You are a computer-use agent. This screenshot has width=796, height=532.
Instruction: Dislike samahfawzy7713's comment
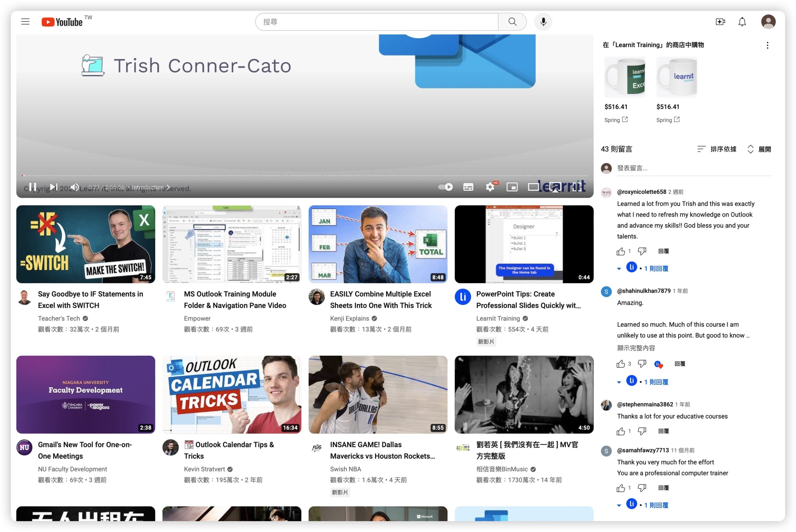coord(641,488)
